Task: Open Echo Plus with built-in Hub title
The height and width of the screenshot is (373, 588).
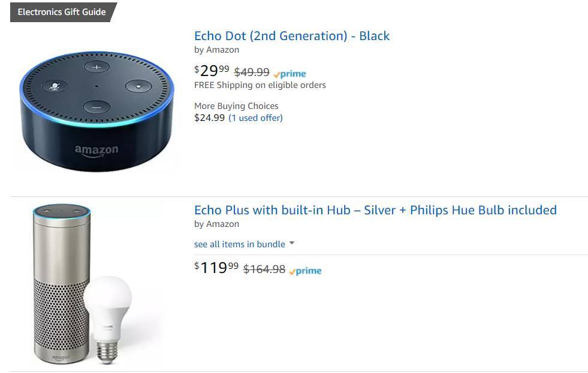Action: pos(375,210)
